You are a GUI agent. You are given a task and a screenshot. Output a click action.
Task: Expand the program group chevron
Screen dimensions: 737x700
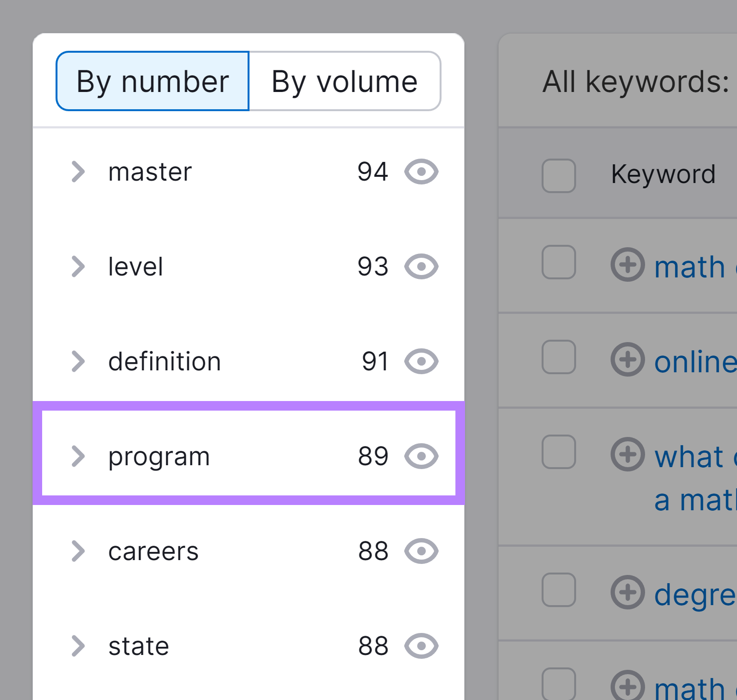pos(78,456)
